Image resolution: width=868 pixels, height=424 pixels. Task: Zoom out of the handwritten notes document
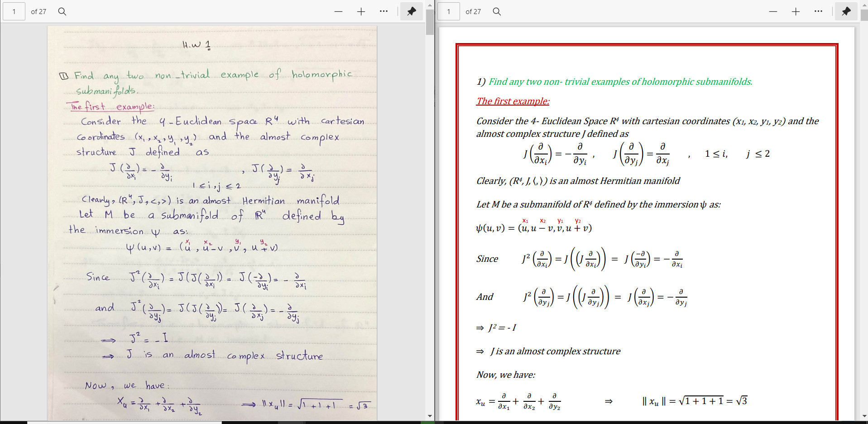pyautogui.click(x=338, y=11)
